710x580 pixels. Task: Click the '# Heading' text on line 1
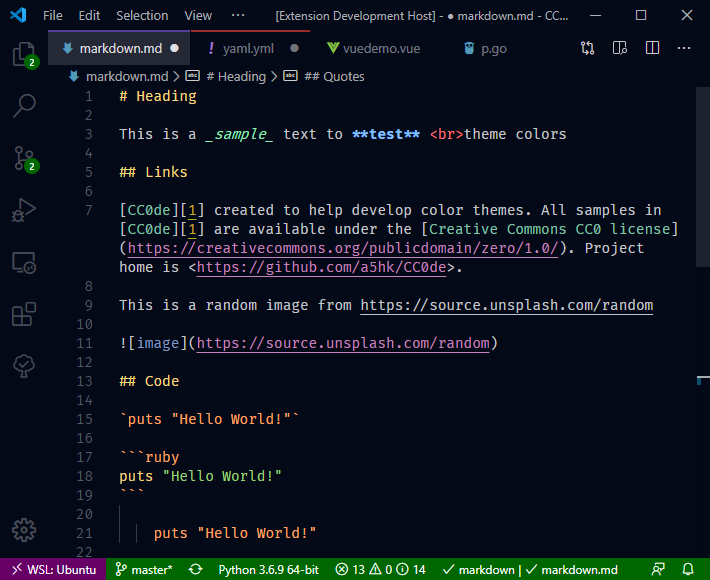pyautogui.click(x=158, y=96)
